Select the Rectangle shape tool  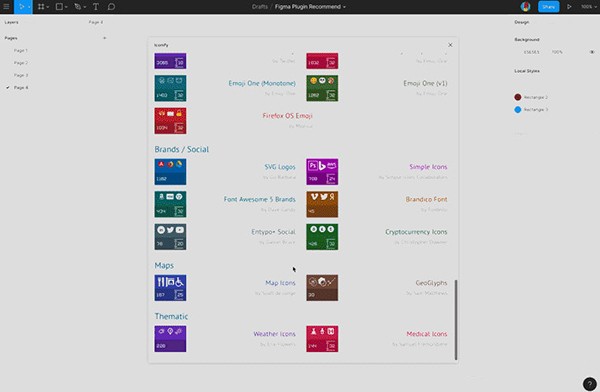(59, 7)
